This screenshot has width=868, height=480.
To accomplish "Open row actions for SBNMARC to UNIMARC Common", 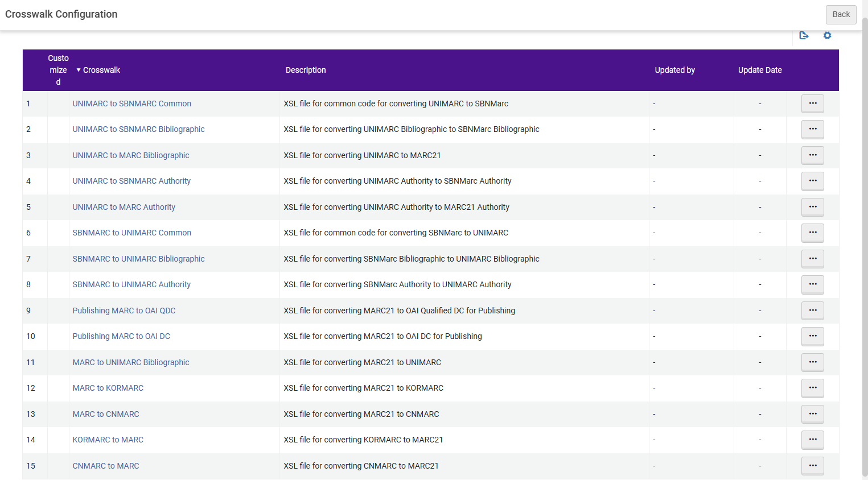I will pyautogui.click(x=813, y=233).
